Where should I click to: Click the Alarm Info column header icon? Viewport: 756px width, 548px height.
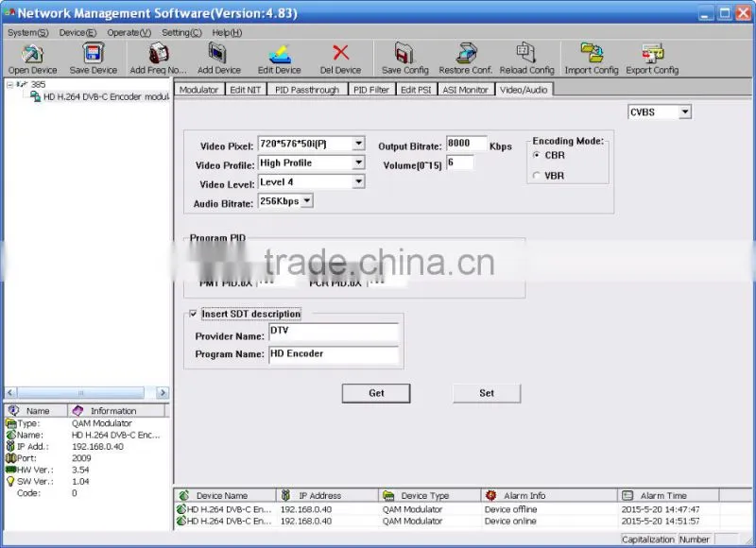click(x=490, y=495)
